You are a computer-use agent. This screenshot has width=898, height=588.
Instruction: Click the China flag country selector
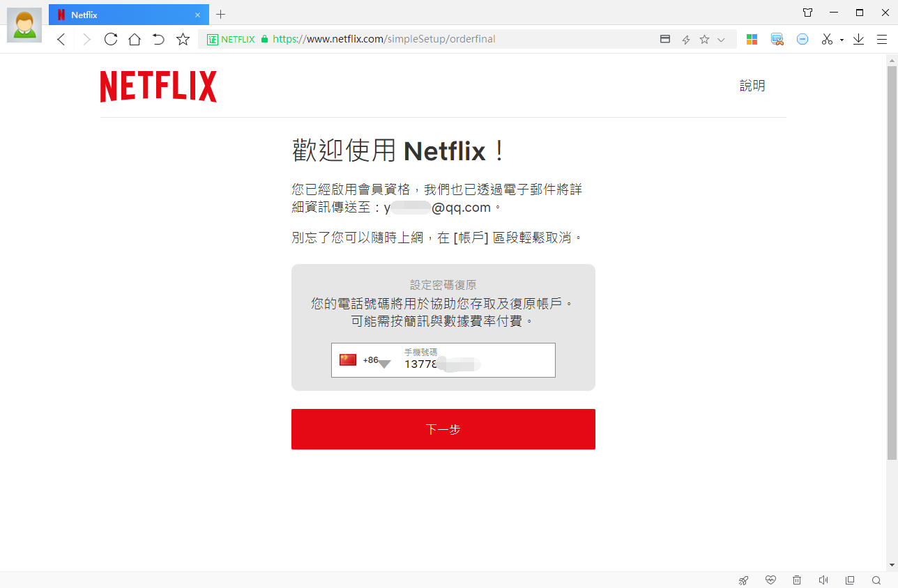pos(348,359)
